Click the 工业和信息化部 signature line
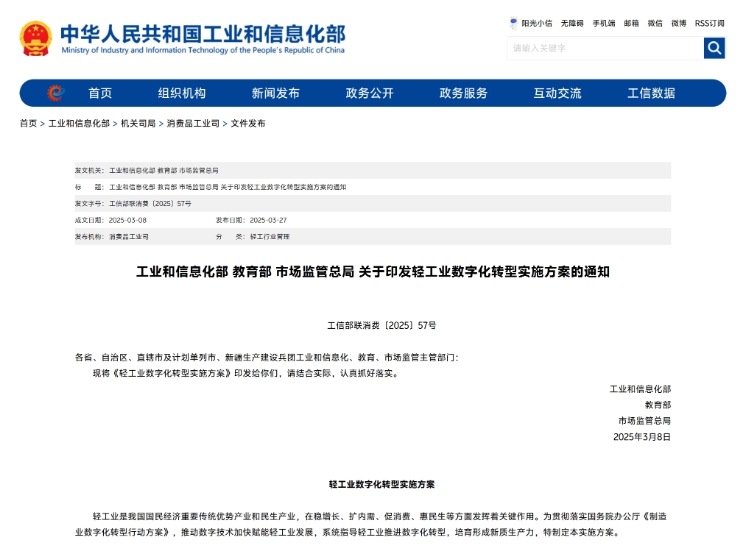 tap(640, 389)
